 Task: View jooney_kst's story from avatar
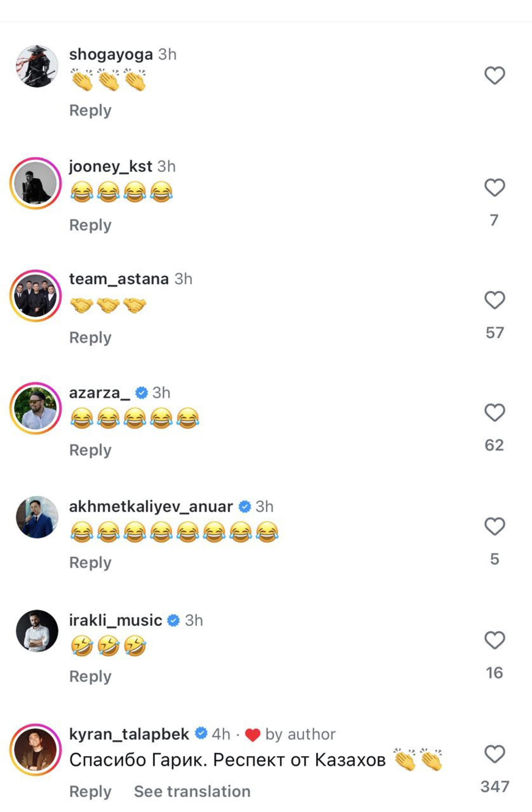pos(35,183)
